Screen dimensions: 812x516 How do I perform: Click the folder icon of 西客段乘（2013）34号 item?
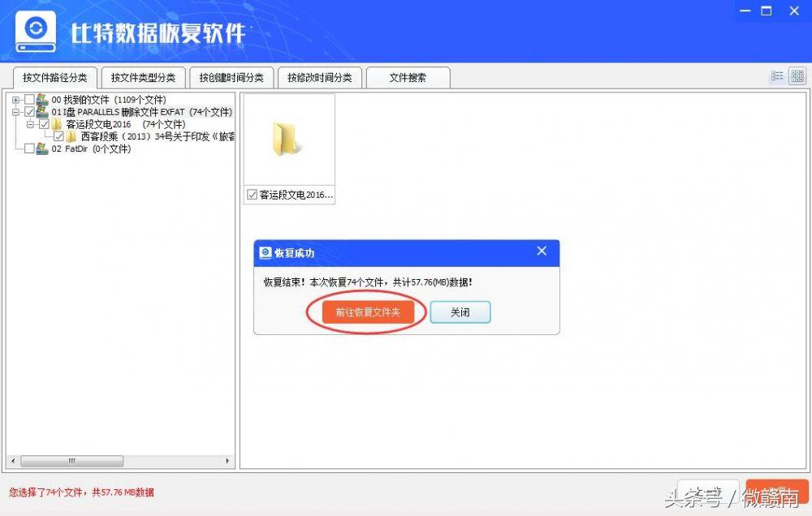point(71,135)
